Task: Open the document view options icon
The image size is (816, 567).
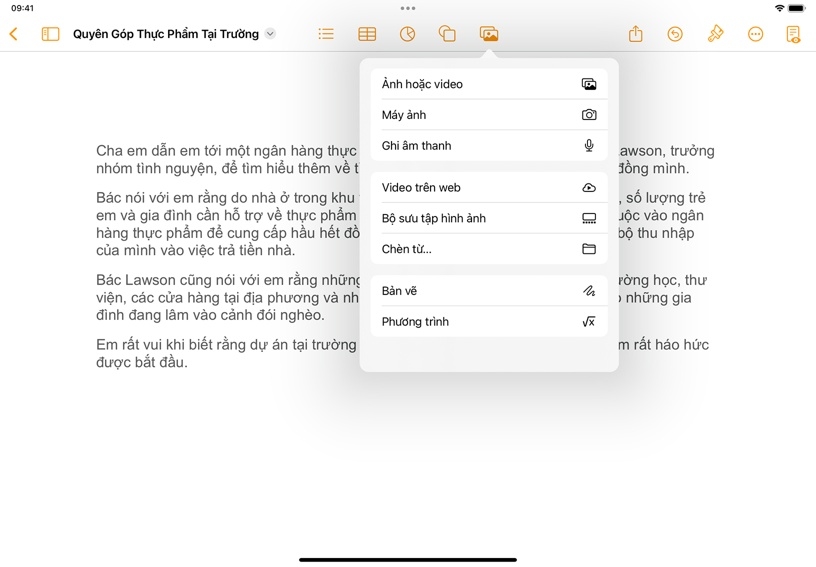Action: click(793, 34)
